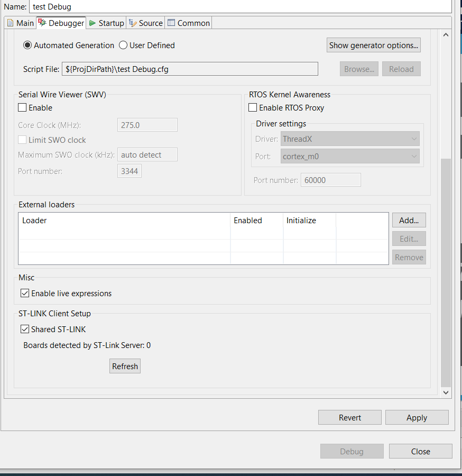Disable live expressions
This screenshot has height=476, width=462.
point(25,293)
